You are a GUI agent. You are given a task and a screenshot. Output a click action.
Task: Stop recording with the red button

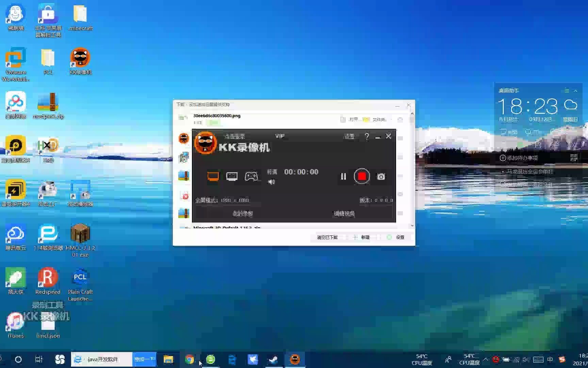pos(362,176)
